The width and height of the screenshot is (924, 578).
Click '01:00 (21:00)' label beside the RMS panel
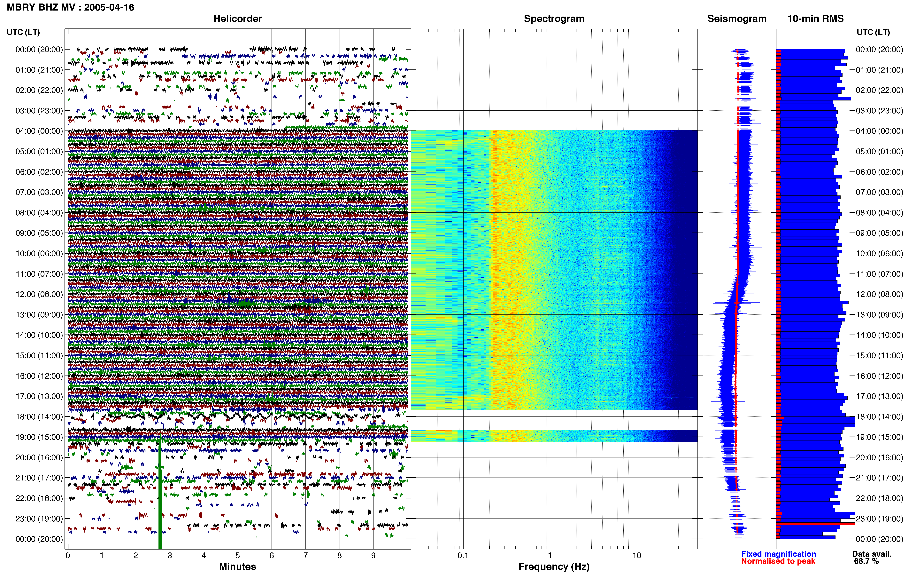tap(879, 70)
